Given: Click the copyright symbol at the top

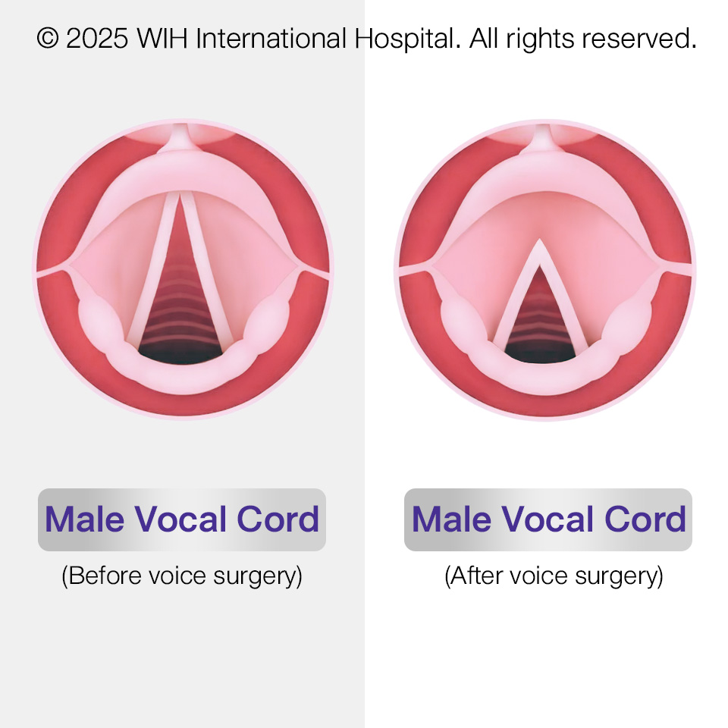Looking at the screenshot, I should coord(47,39).
